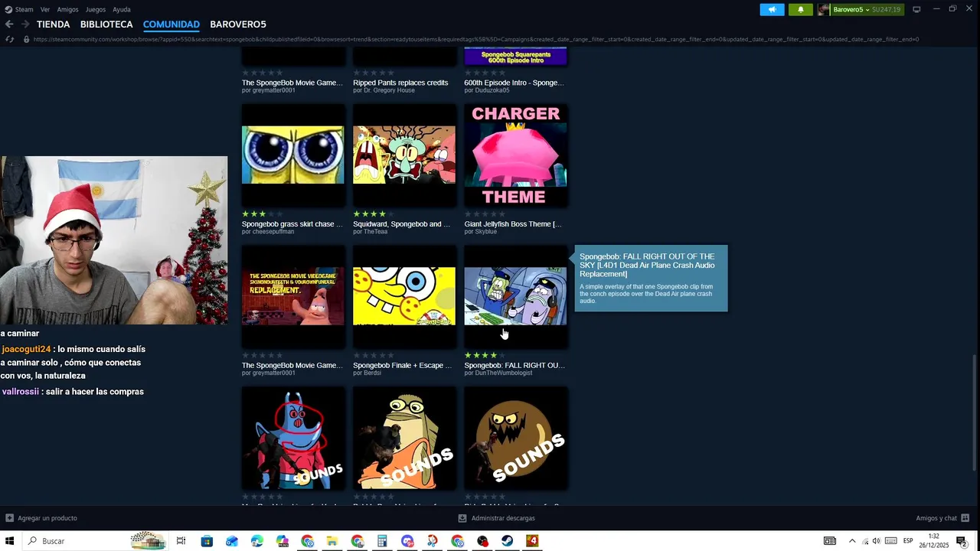Select the COMUNIDAD tab
Viewport: 980px width, 551px height.
[x=171, y=24]
